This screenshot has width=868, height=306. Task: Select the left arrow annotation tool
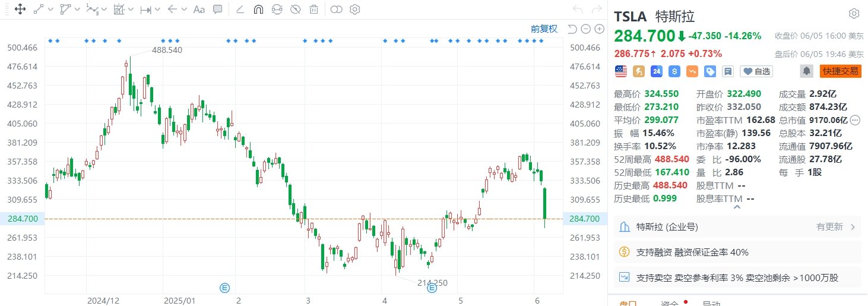click(172, 10)
